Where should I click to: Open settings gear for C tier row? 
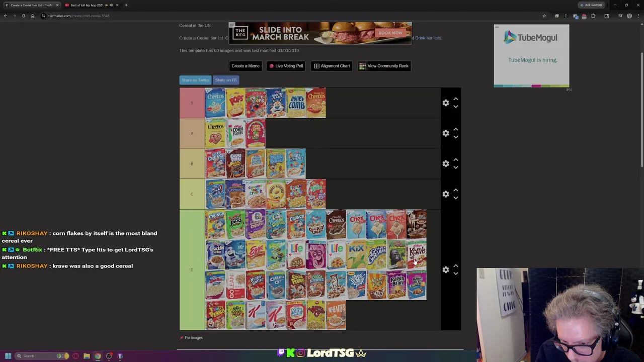coord(446,194)
